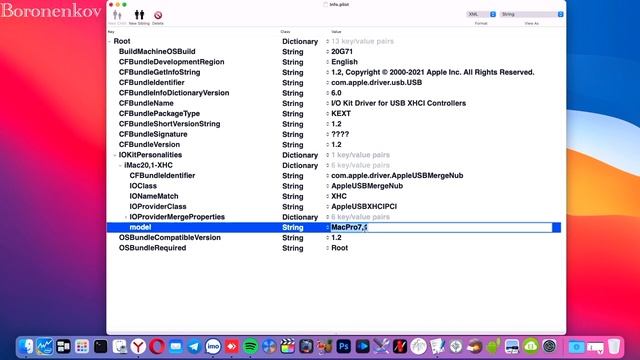Viewport: 640px width, 360px height.
Task: Open the Terminal app in the Dock
Action: coord(100,347)
